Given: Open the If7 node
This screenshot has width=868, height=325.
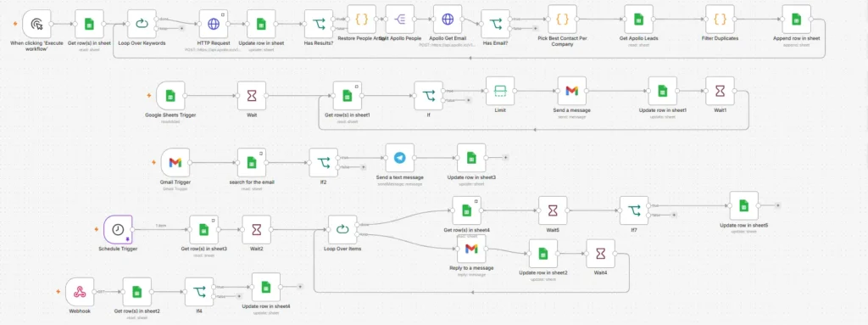Looking at the screenshot, I should coord(634,210).
